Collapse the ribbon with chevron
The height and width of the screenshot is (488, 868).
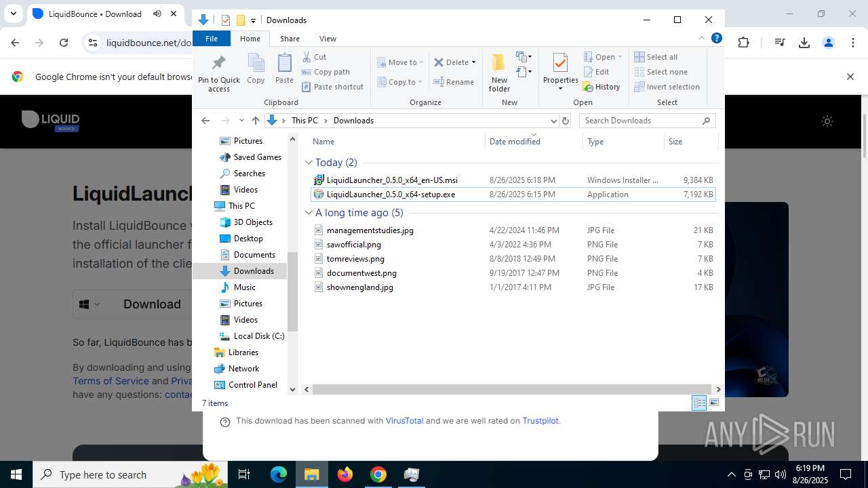point(702,39)
